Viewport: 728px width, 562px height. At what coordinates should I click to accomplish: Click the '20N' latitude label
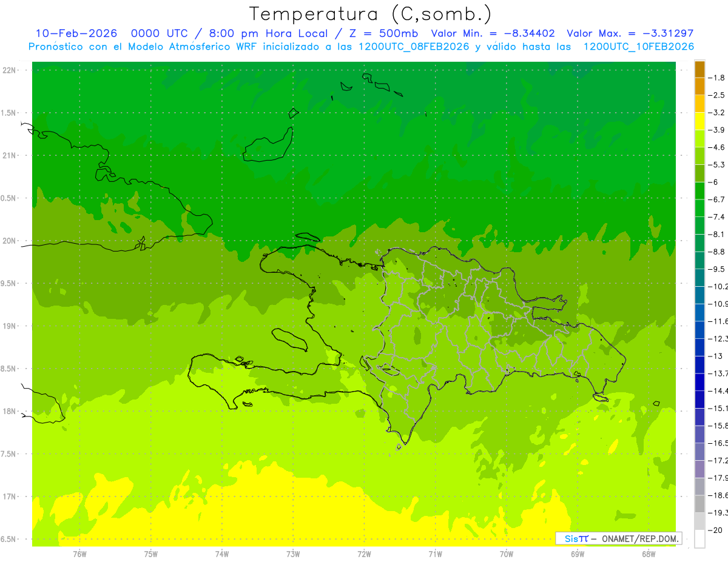(10, 241)
